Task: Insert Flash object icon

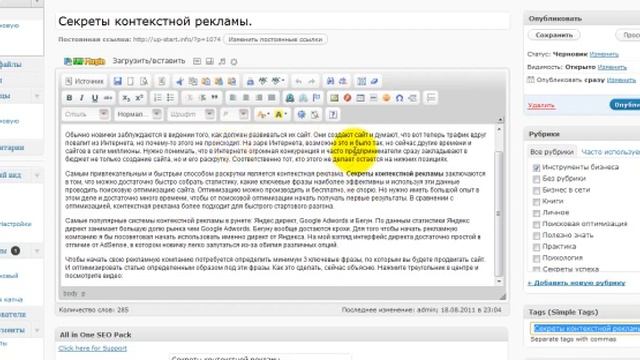Action: click(x=347, y=98)
